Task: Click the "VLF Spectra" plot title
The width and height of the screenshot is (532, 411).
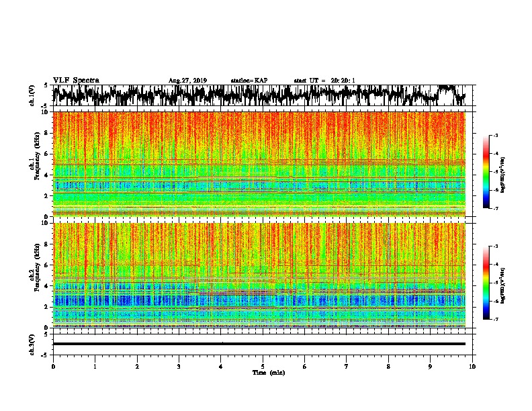Action: pyautogui.click(x=76, y=81)
